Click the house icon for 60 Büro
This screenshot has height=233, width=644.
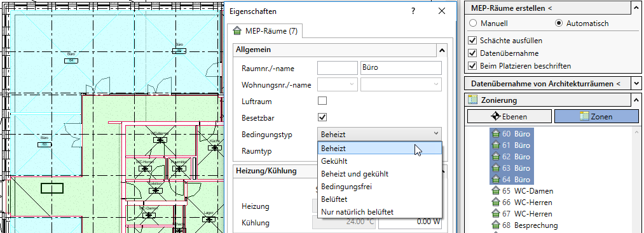[496, 134]
